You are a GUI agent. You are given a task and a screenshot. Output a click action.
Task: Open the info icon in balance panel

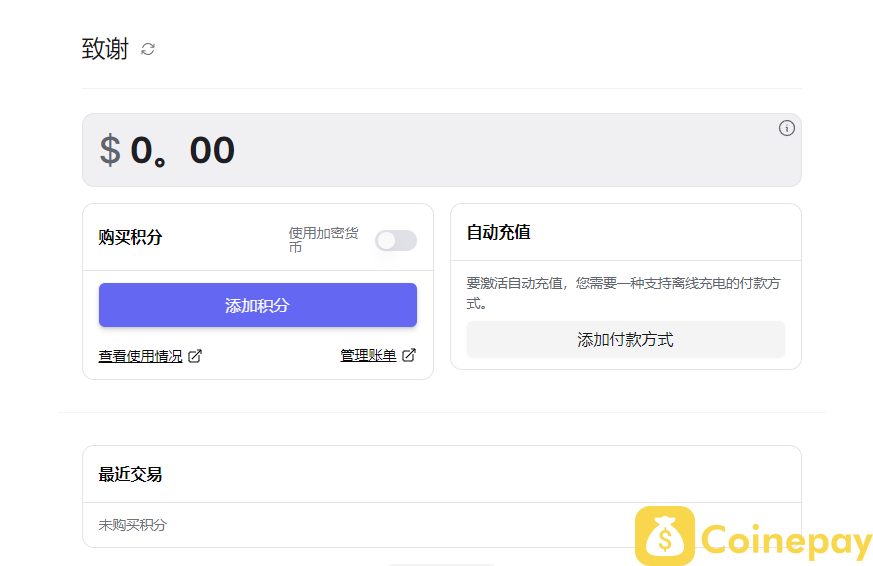pyautogui.click(x=786, y=128)
